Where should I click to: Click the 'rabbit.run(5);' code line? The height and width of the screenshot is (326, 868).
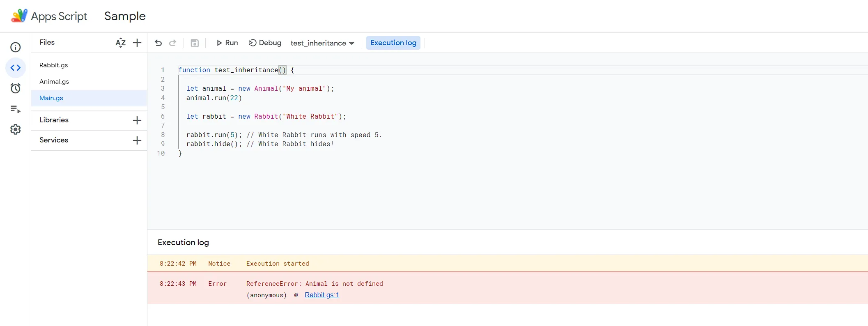284,135
